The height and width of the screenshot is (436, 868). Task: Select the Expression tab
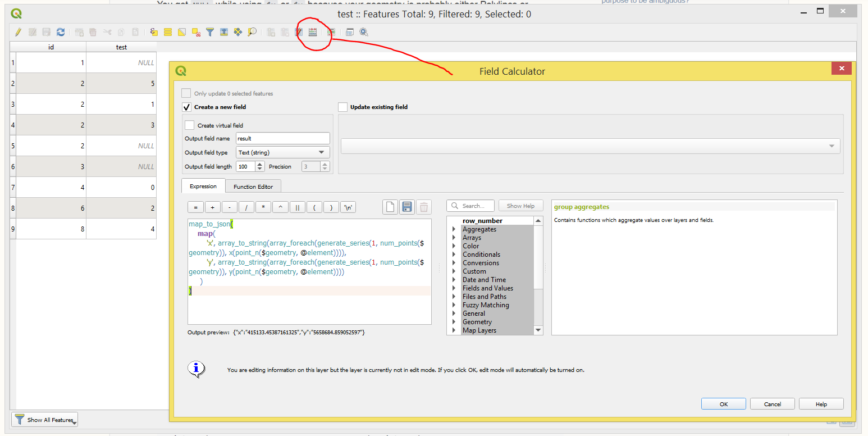pos(203,186)
